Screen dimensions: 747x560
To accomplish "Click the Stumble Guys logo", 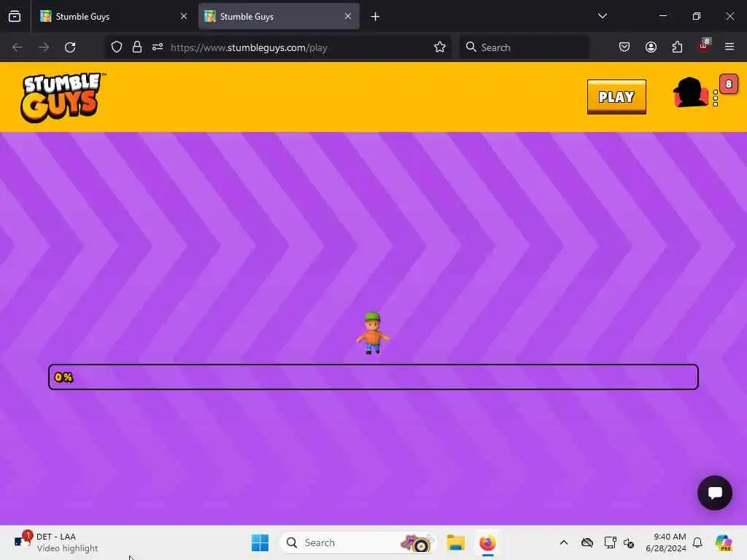I will 62,97.
